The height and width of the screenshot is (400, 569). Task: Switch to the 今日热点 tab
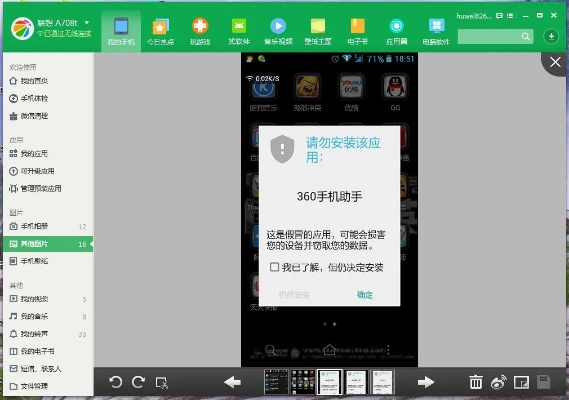160,32
